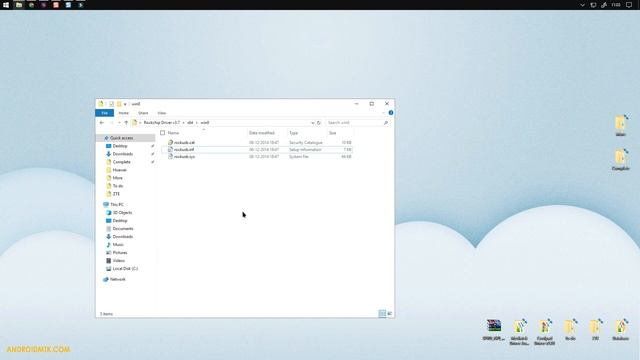Image resolution: width=640 pixels, height=360 pixels.
Task: Switch to details view layout
Action: pyautogui.click(x=382, y=313)
